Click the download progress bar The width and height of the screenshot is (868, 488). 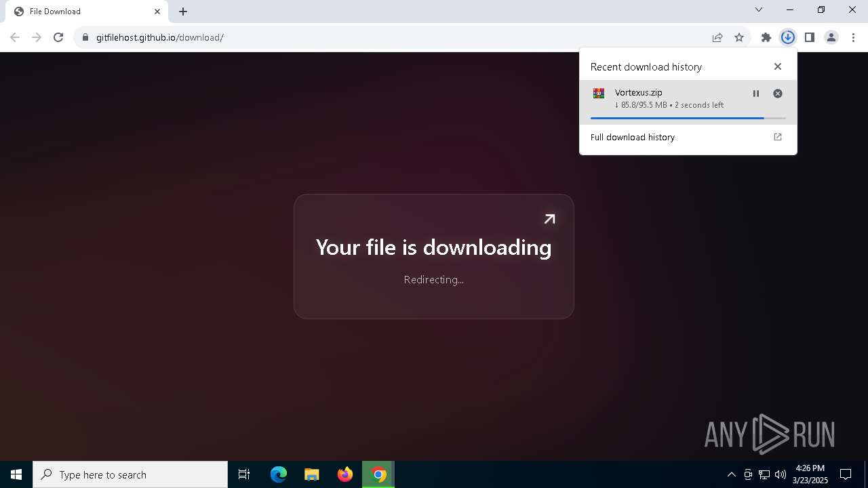688,118
